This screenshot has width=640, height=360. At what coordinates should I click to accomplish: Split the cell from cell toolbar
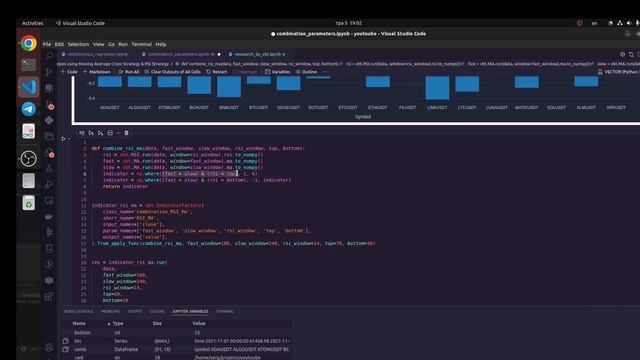pos(110,133)
